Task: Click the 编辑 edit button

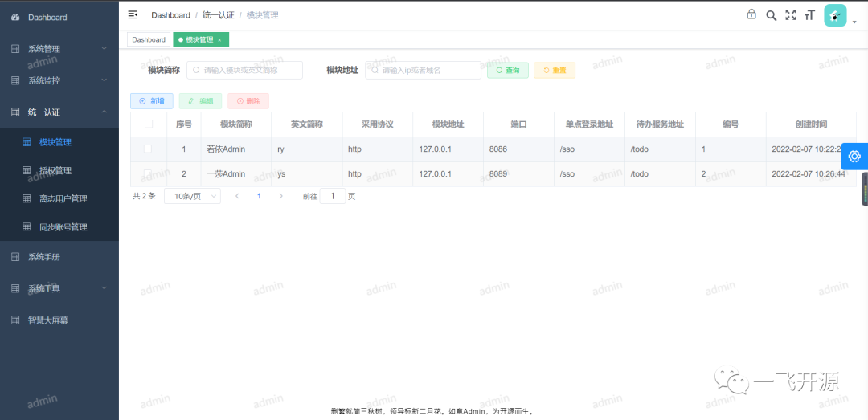Action: (200, 100)
